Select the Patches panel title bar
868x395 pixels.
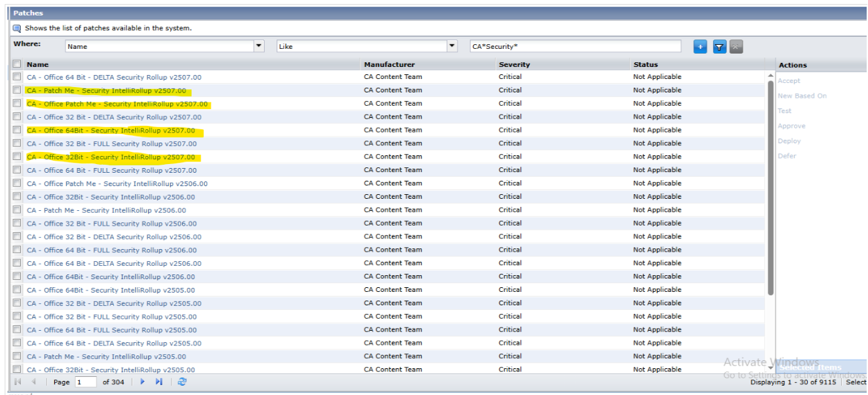tap(439, 13)
